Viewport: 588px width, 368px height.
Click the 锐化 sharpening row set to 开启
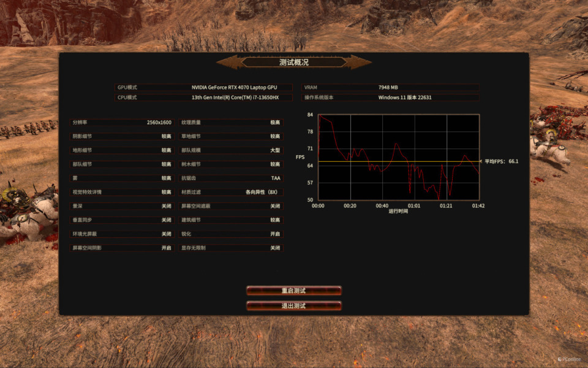click(231, 234)
